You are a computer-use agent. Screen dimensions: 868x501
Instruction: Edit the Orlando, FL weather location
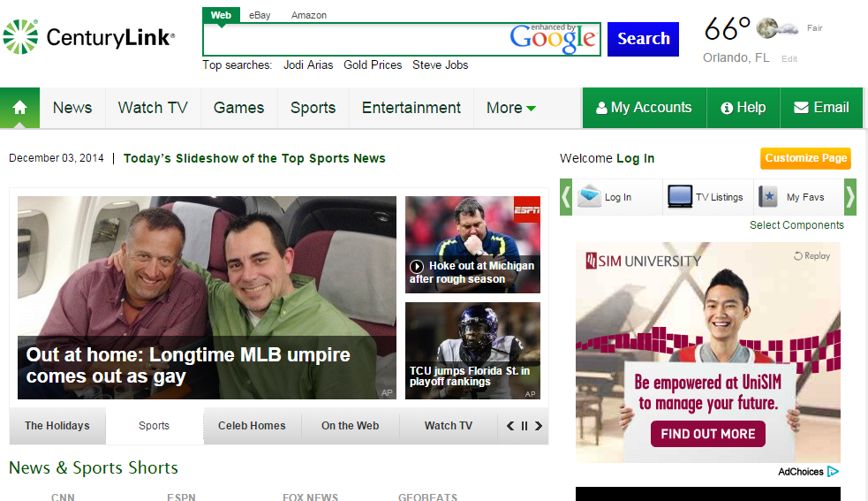pyautogui.click(x=789, y=58)
